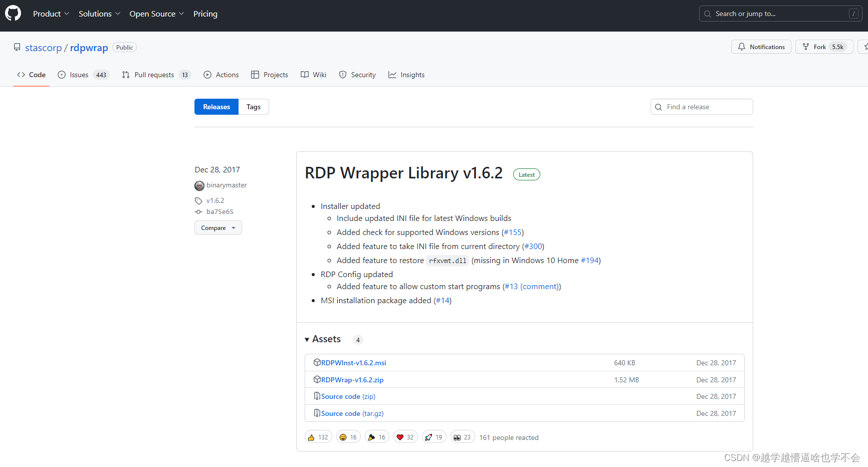Open the v1.6.2 tag link
The height and width of the screenshot is (467, 868).
point(215,200)
